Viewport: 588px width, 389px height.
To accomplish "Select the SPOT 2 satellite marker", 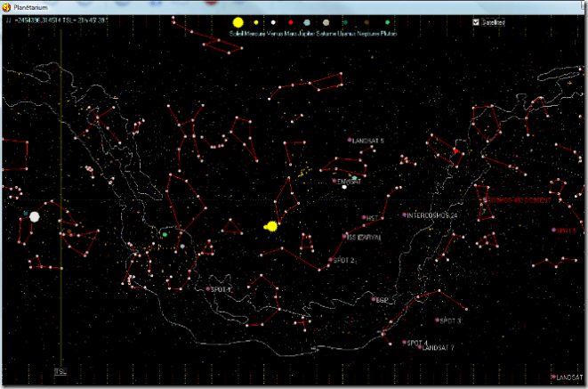I will [x=329, y=261].
